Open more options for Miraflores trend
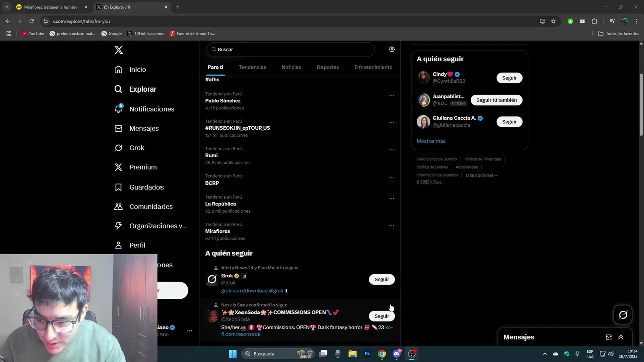This screenshot has height=362, width=644. pos(391,226)
